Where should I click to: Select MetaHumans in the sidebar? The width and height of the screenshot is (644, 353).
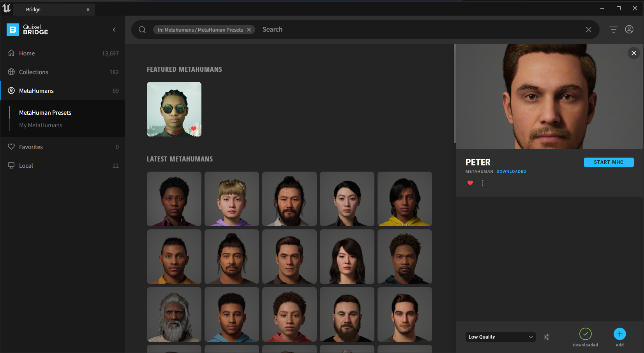point(63,91)
